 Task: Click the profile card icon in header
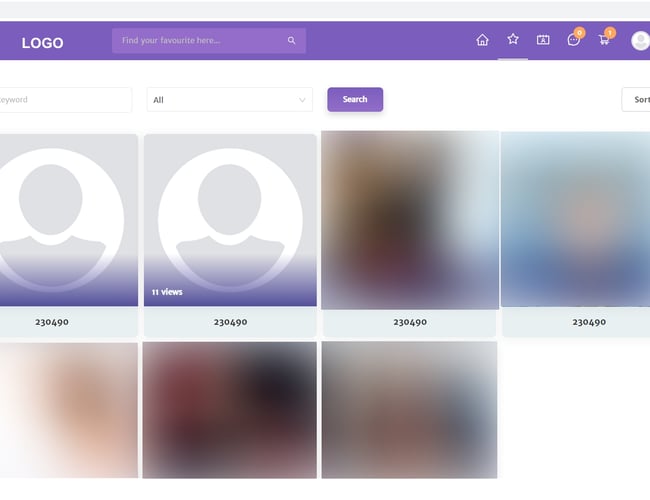point(543,40)
